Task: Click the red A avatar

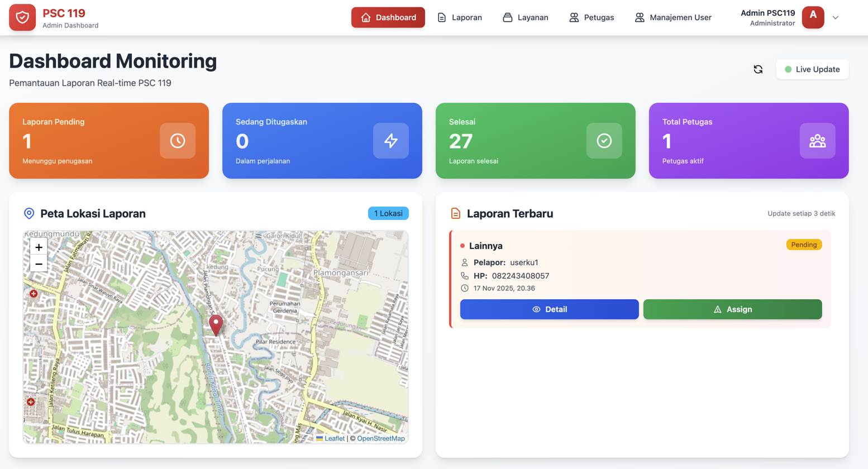Action: click(x=813, y=17)
